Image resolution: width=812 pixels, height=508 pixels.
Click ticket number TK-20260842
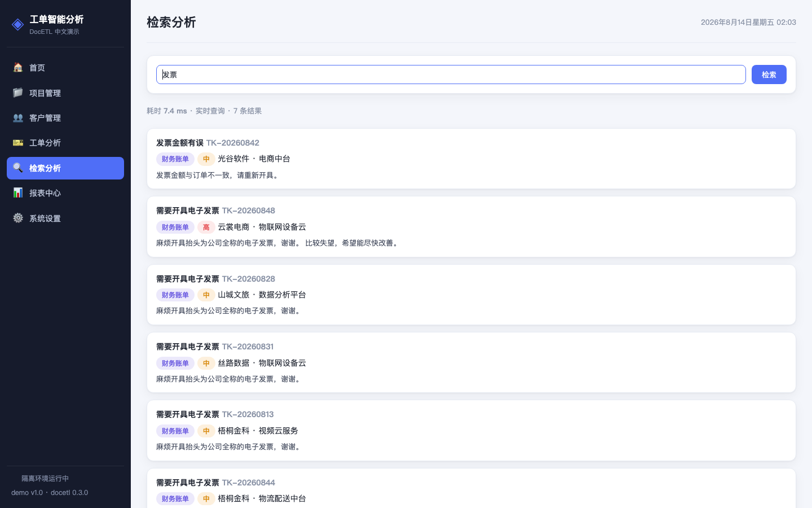tap(232, 143)
